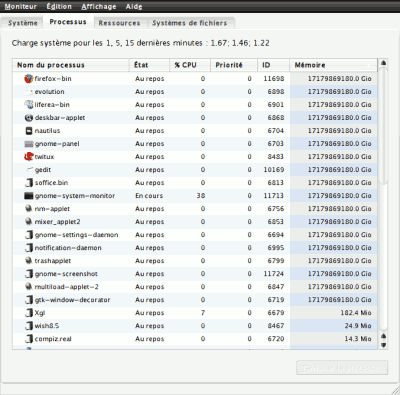Sort by Mémoire column header

(333, 65)
